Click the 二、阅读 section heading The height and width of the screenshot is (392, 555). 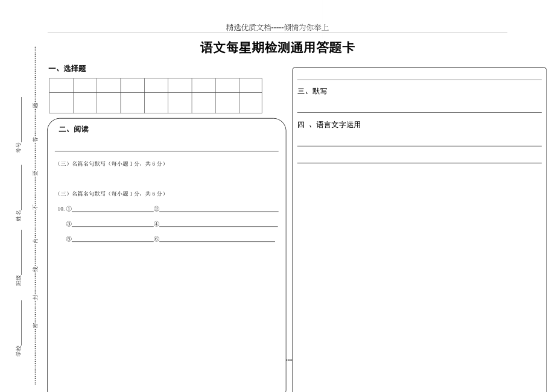[74, 129]
